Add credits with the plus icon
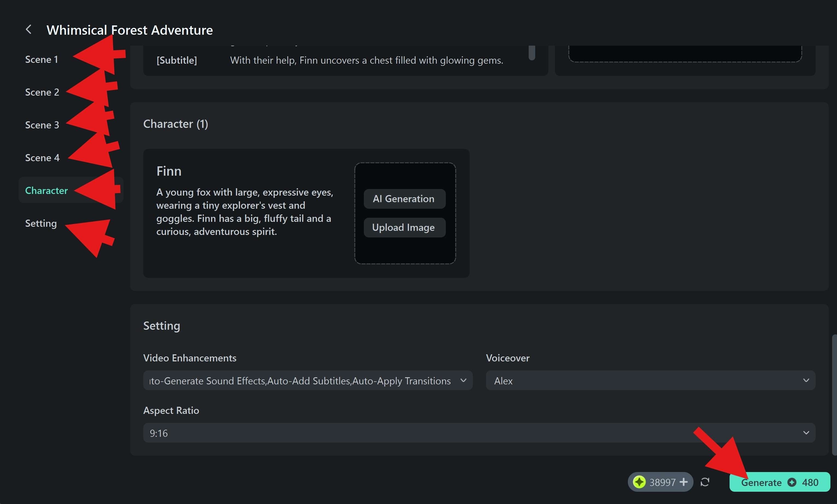This screenshot has height=504, width=837. 683,482
